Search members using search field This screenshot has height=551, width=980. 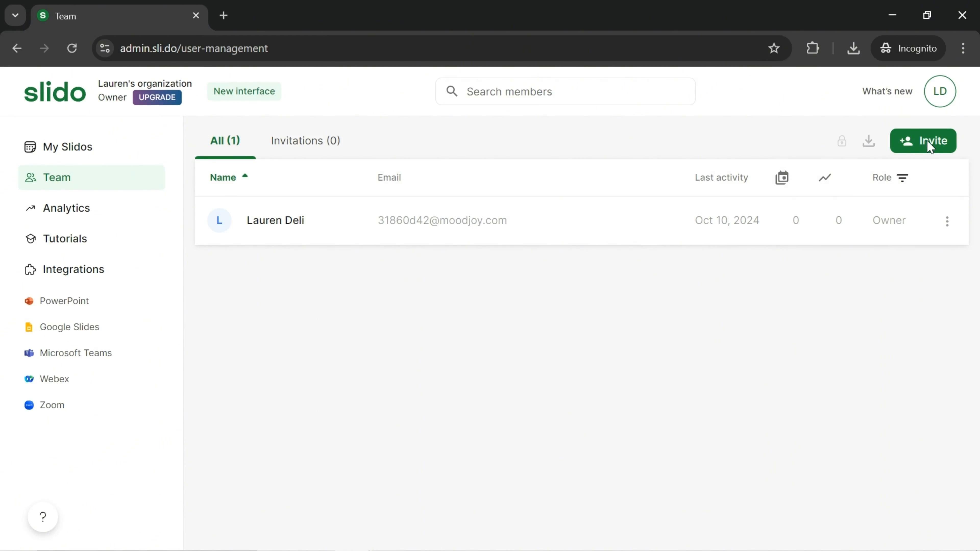pos(565,91)
